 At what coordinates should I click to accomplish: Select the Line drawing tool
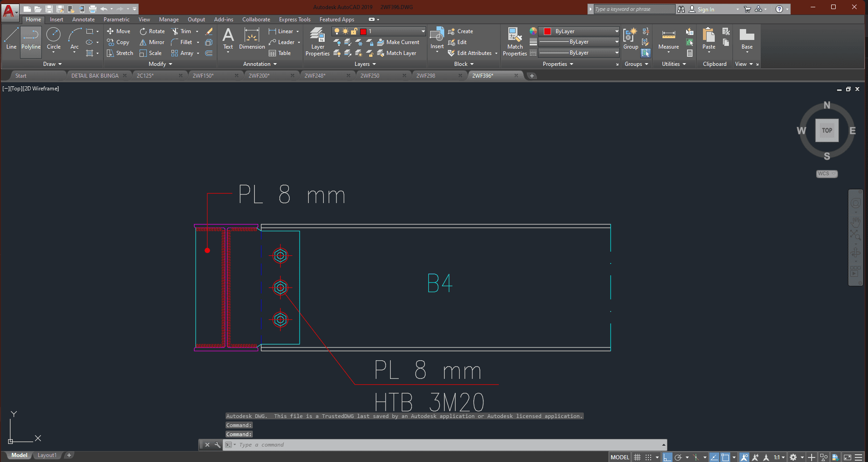11,39
